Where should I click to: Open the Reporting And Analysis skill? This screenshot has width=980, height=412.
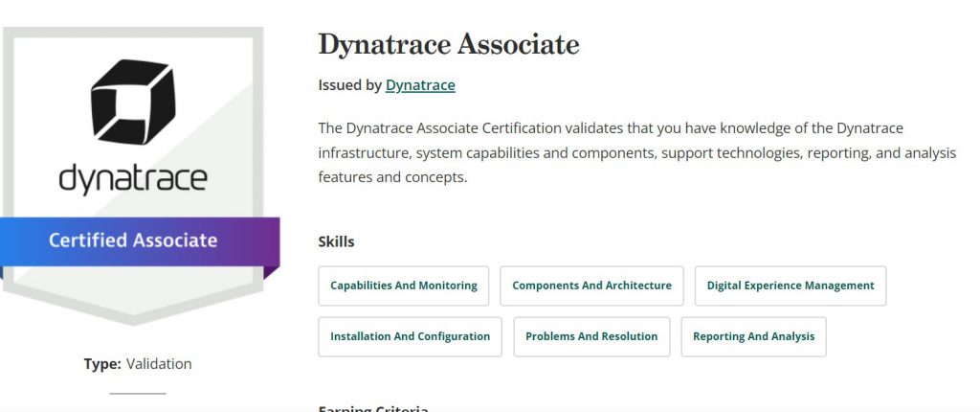pos(753,337)
